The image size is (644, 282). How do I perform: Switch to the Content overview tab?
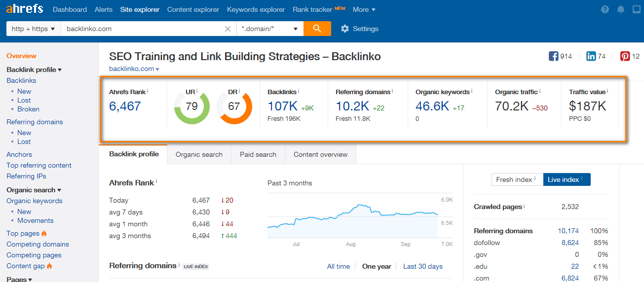tap(321, 154)
